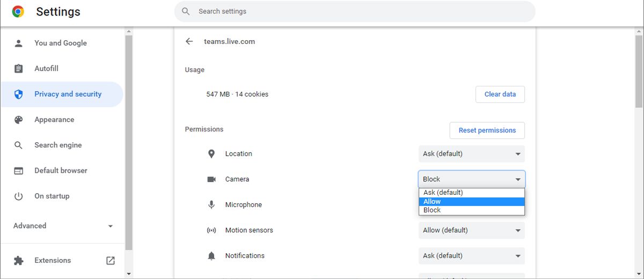Click the Reset permissions button
The width and height of the screenshot is (644, 279).
(487, 130)
